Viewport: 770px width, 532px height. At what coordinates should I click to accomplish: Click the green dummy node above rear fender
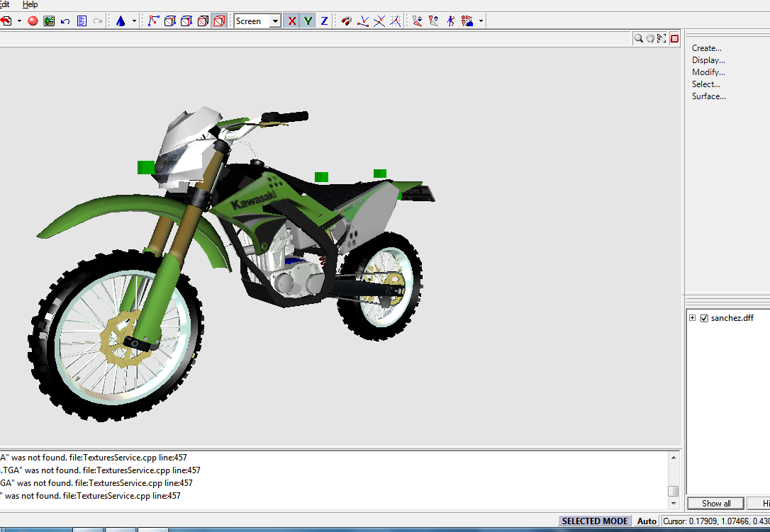380,174
